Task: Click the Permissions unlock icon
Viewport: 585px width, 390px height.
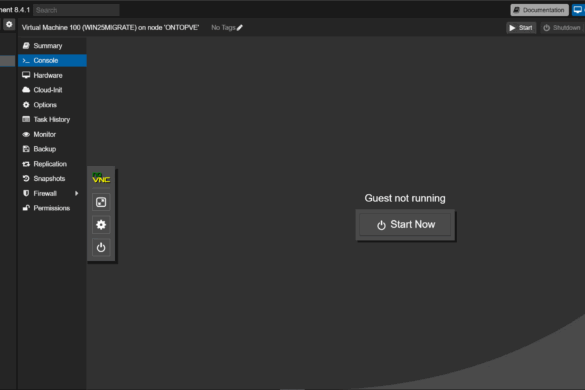Action: pyautogui.click(x=26, y=208)
